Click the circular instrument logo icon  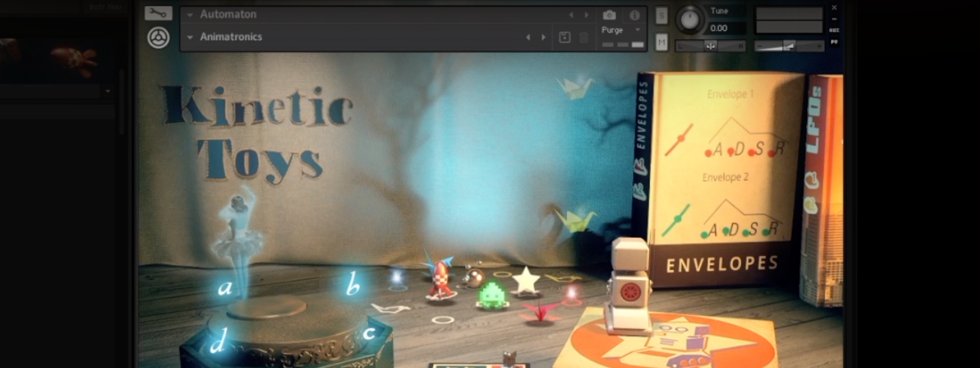pyautogui.click(x=158, y=38)
